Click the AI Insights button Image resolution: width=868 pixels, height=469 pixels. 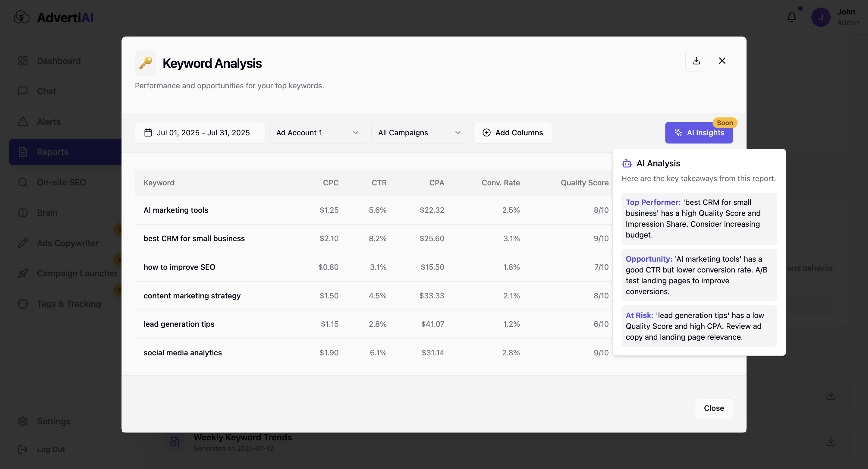[699, 133]
